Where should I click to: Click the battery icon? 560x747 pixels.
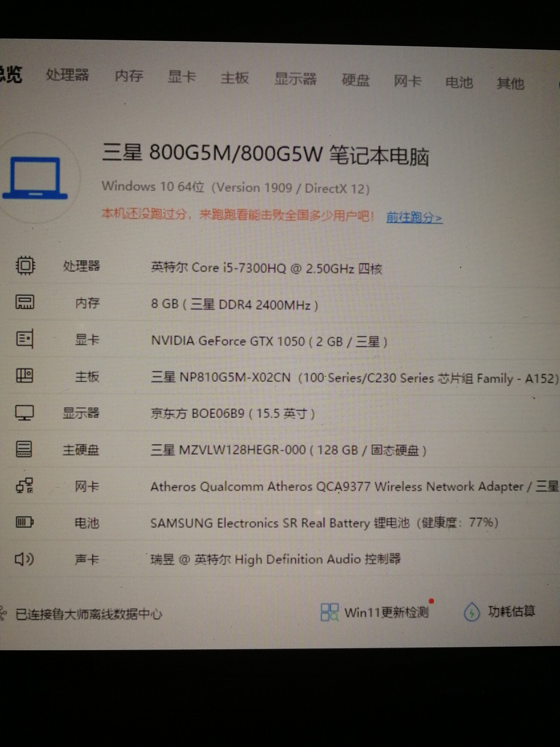point(25,522)
